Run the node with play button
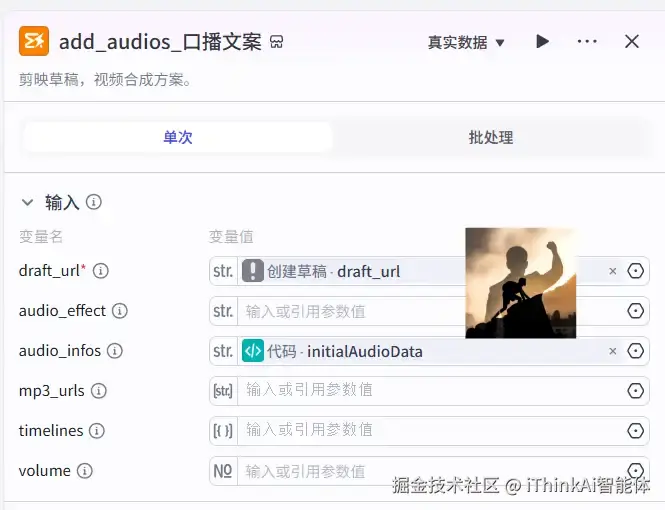Viewport: 665px width, 510px height. (542, 42)
